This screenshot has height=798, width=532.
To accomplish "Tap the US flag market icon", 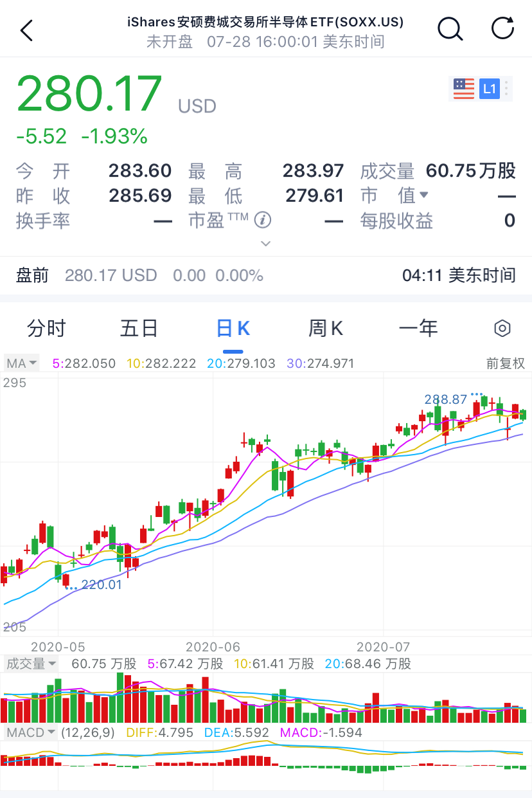I will (463, 89).
